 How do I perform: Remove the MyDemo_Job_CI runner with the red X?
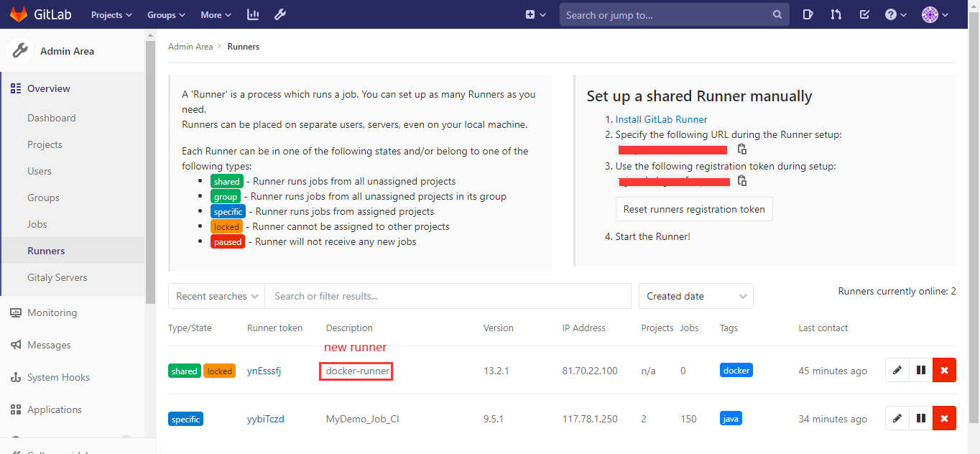[x=944, y=418]
